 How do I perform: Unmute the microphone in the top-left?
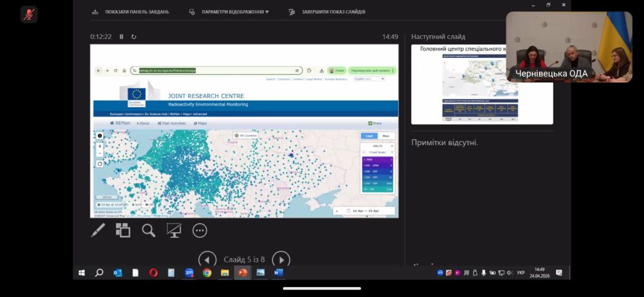[28, 14]
